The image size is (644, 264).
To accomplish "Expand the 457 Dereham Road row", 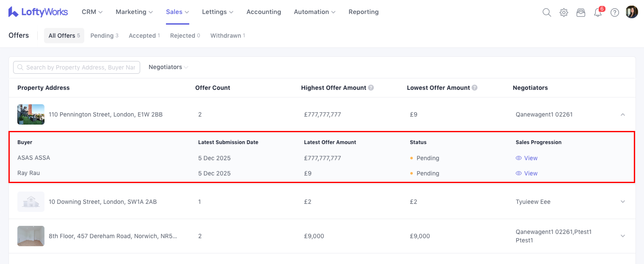I will (622, 236).
